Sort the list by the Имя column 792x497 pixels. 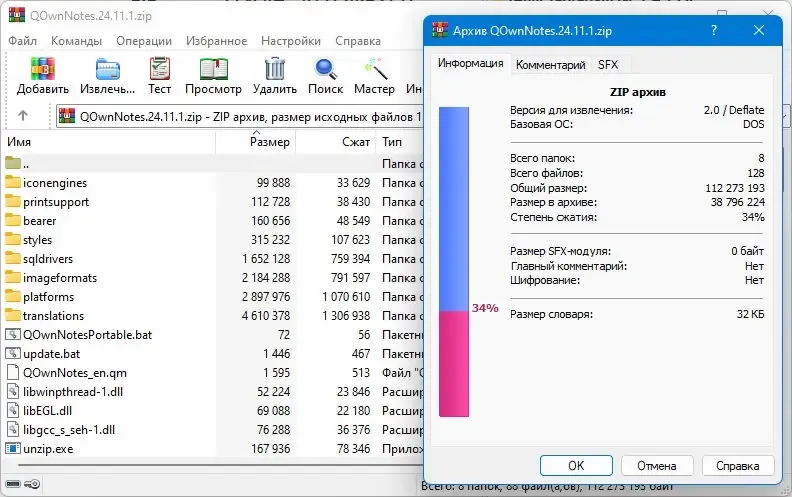pos(109,142)
